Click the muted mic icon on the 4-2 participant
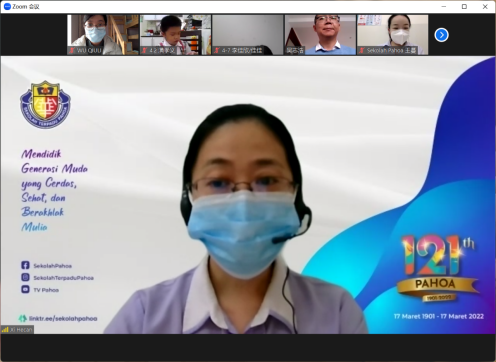Image resolution: width=496 pixels, height=362 pixels. pyautogui.click(x=144, y=50)
